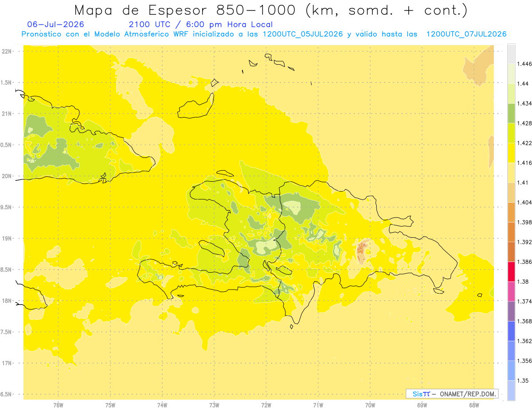Click the green 1.428–1.434 legend swatch
This screenshot has height=411, width=532.
coord(511,113)
